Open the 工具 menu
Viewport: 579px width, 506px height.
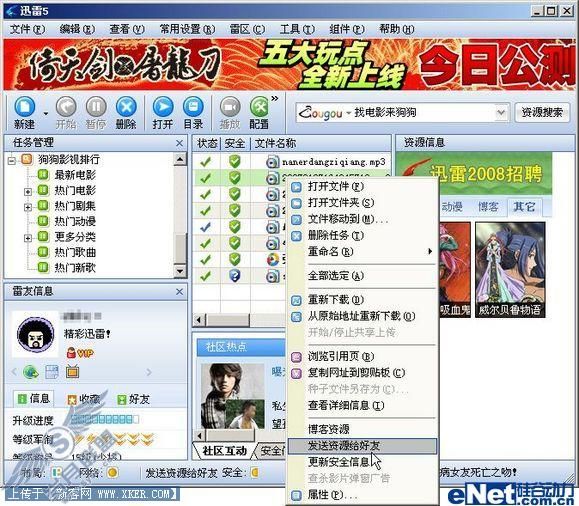click(297, 29)
